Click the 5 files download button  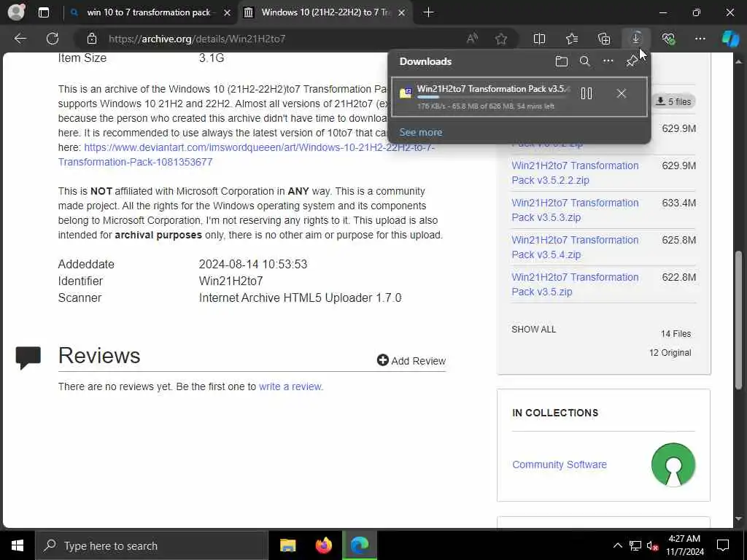tap(673, 101)
